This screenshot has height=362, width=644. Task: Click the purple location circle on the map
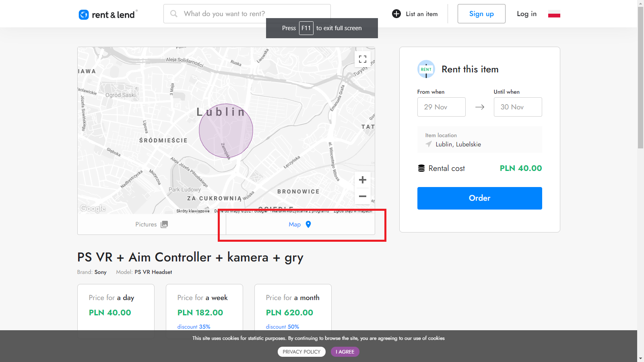226,131
